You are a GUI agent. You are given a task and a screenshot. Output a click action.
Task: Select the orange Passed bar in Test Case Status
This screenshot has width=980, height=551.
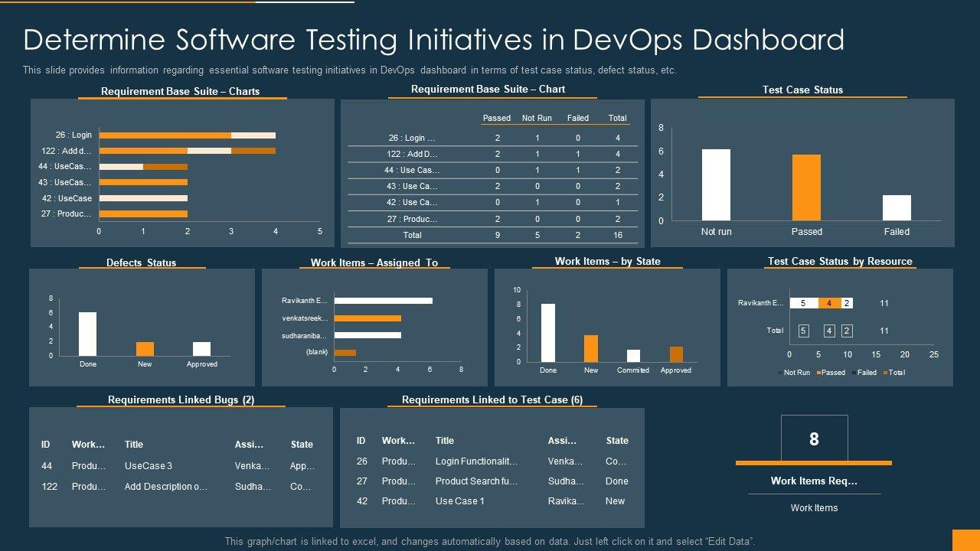coord(806,187)
